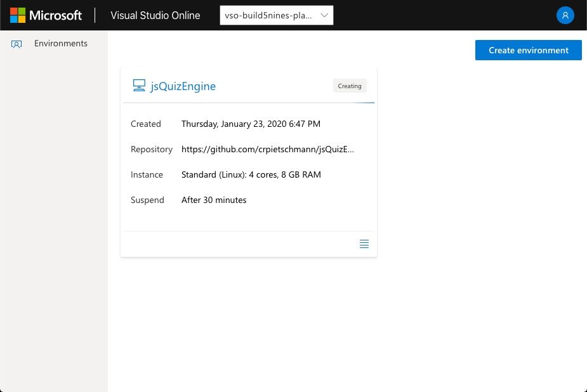The height and width of the screenshot is (392, 587).
Task: Click the Created field label
Action: click(145, 124)
